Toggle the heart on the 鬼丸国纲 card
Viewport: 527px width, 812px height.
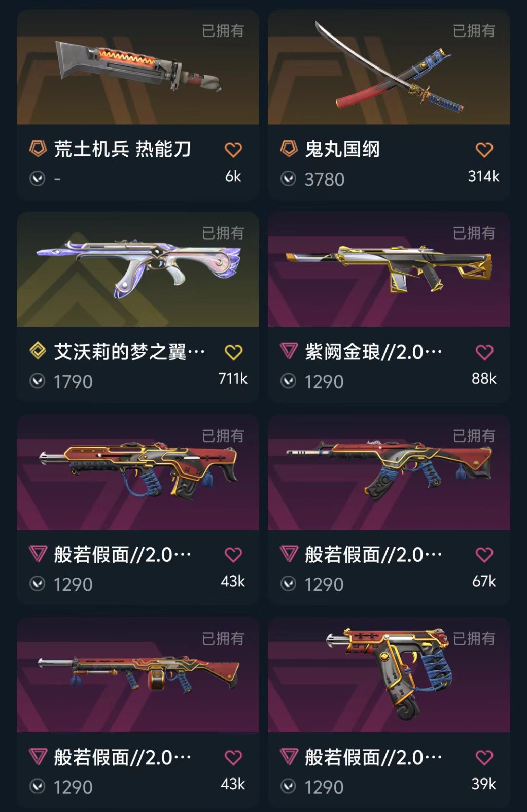point(484,150)
